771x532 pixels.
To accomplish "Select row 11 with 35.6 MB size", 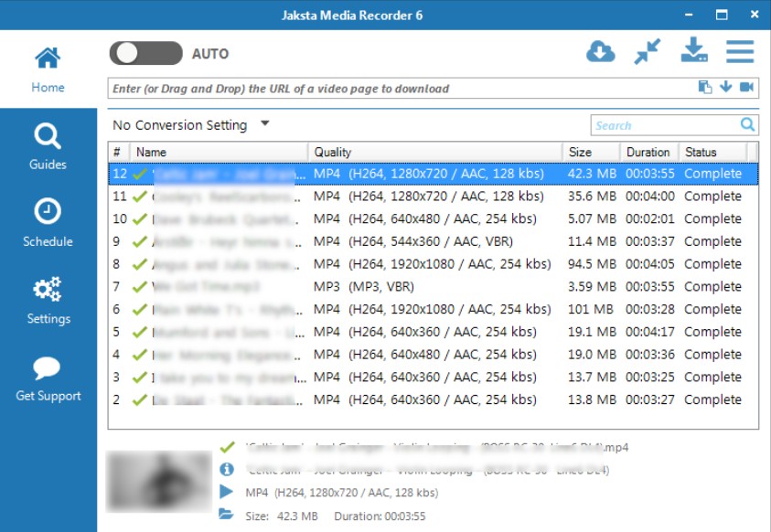I will coord(434,197).
